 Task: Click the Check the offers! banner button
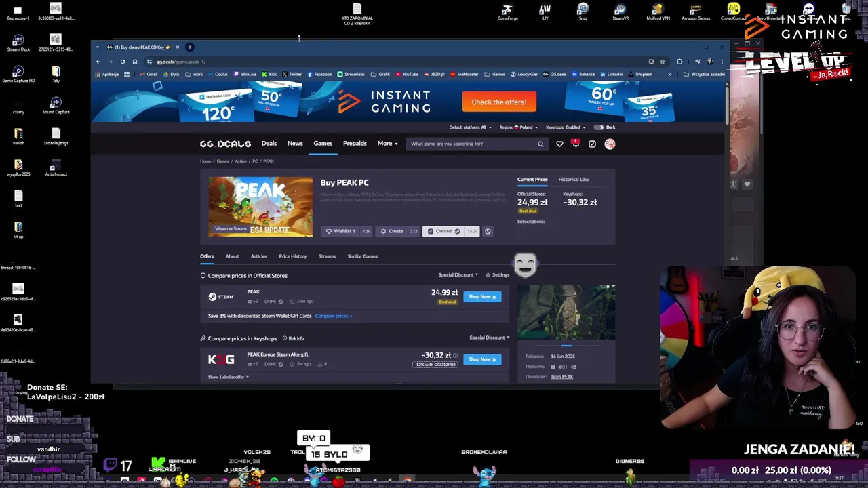(499, 102)
